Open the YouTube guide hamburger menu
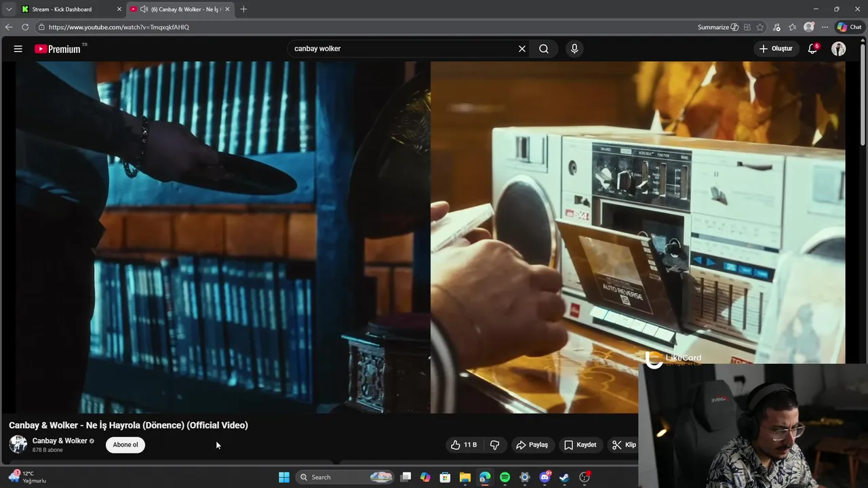Screen dimensions: 868x488 pyautogui.click(x=18, y=49)
